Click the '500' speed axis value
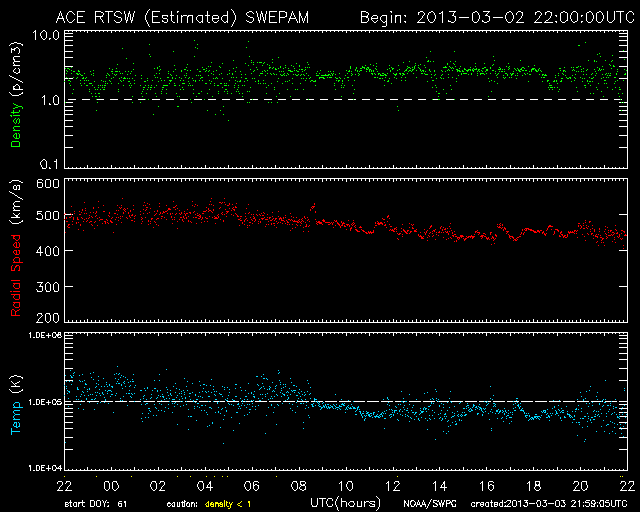Viewport: 640px width, 512px height. coord(48,216)
